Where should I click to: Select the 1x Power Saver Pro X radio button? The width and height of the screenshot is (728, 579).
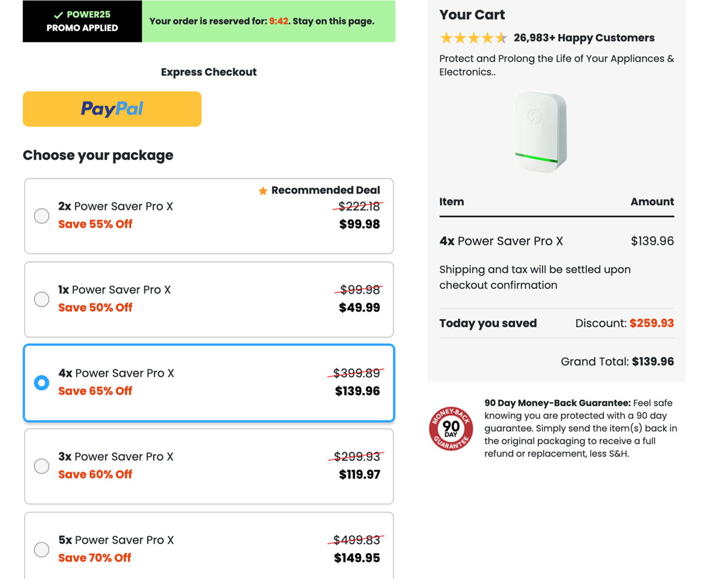tap(42, 299)
